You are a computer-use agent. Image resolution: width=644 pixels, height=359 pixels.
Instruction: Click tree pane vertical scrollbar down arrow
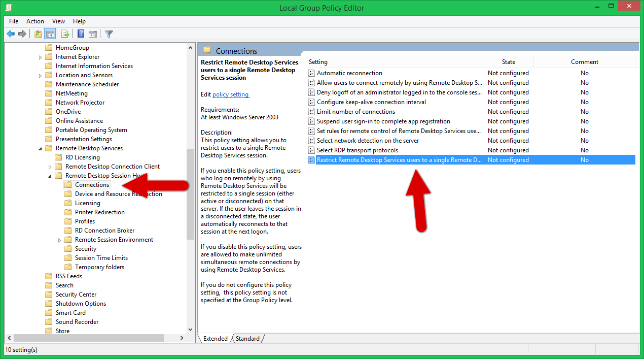coord(191,330)
